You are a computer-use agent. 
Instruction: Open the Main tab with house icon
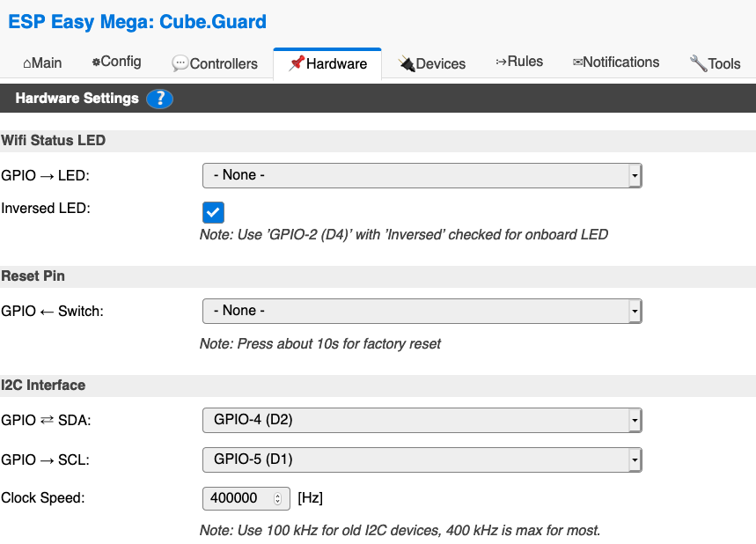(42, 62)
